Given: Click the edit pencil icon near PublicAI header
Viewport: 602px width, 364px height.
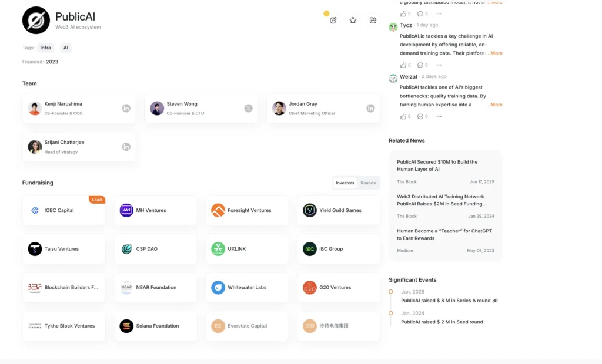Looking at the screenshot, I should click(333, 21).
